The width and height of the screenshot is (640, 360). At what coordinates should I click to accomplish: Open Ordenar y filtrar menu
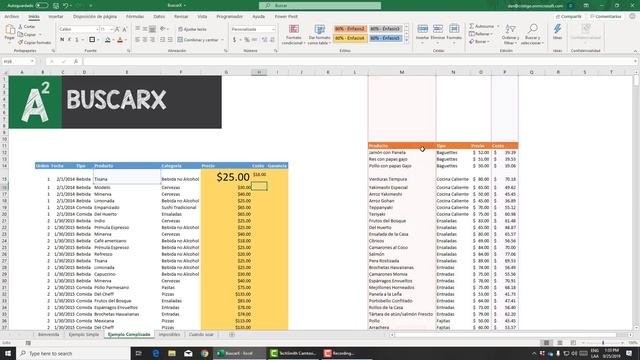[x=510, y=34]
